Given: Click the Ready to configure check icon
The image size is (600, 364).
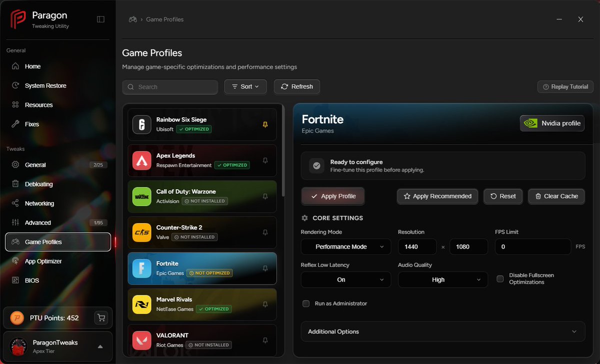Looking at the screenshot, I should tap(316, 166).
